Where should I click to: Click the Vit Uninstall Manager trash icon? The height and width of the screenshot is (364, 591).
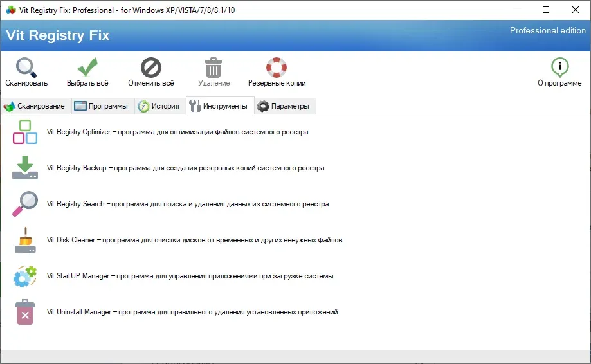point(25,312)
